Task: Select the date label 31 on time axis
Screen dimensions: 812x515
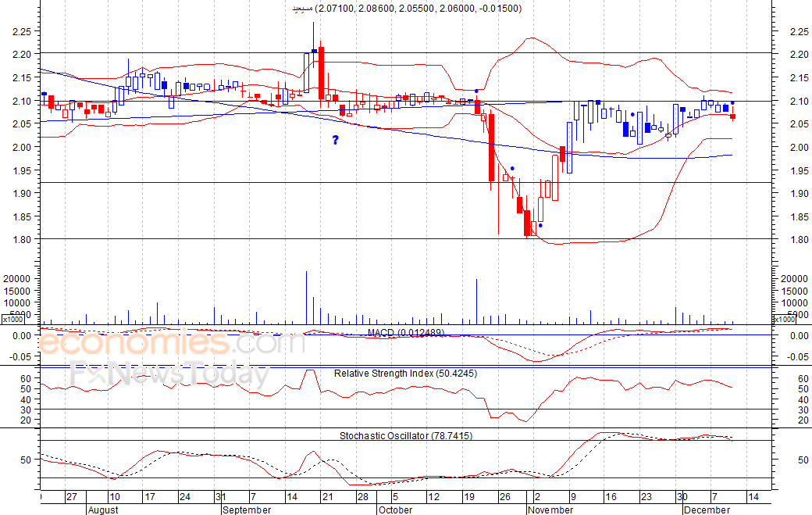Action: [221, 497]
